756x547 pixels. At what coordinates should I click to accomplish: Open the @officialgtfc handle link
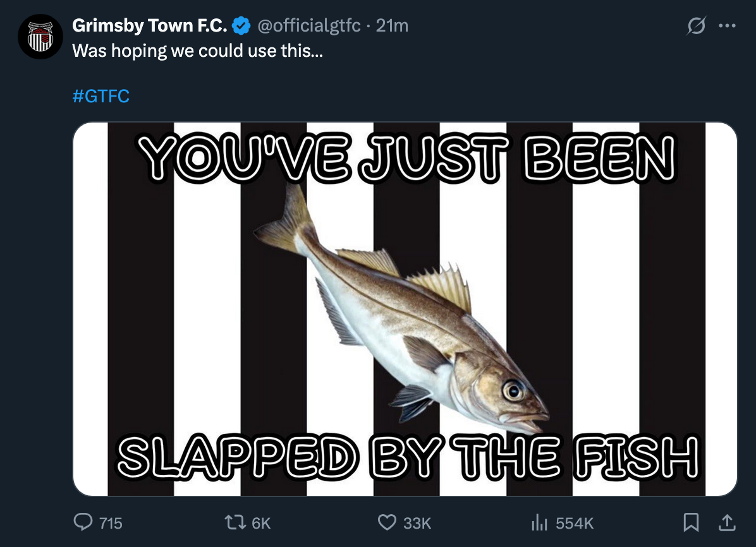point(308,25)
